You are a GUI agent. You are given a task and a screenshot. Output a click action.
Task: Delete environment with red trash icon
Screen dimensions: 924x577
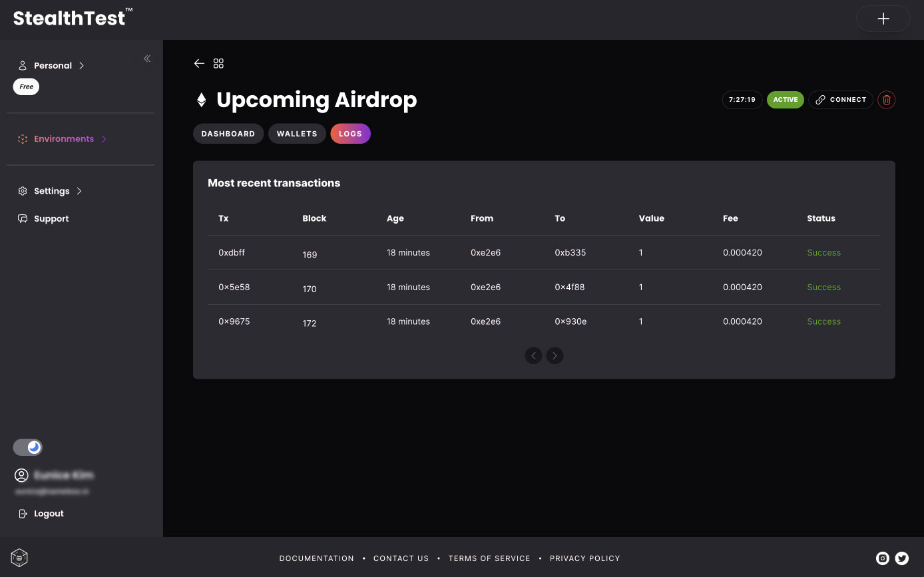click(886, 100)
